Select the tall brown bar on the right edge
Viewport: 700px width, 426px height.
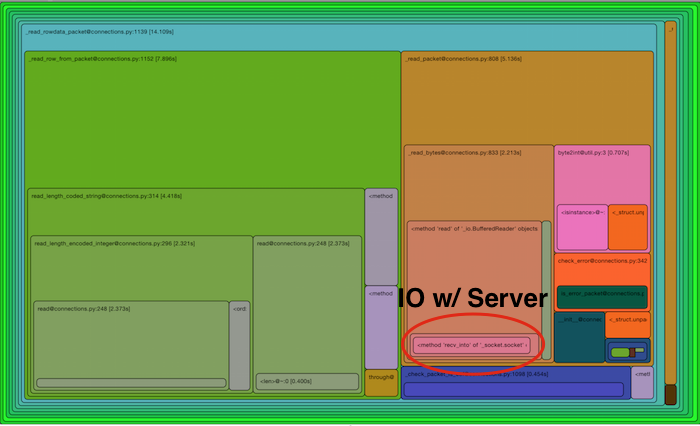click(671, 202)
